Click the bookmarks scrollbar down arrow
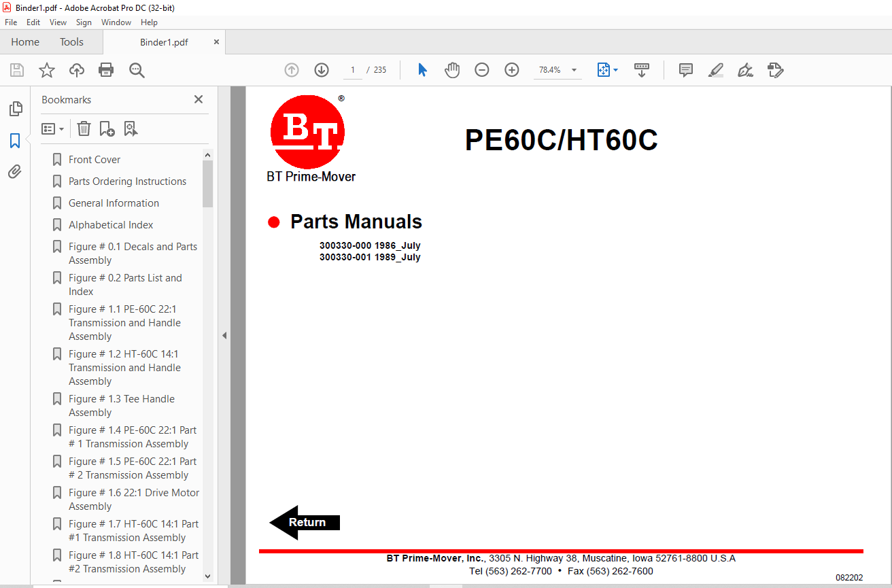This screenshot has height=588, width=892. click(x=207, y=576)
